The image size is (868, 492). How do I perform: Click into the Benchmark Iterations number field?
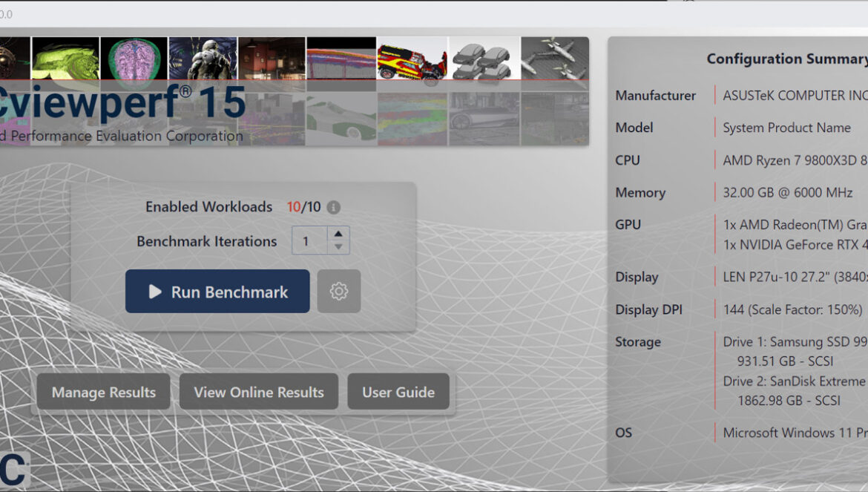pos(310,240)
